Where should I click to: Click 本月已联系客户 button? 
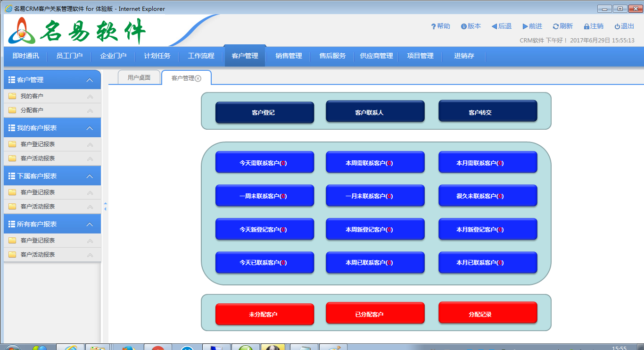coord(488,262)
